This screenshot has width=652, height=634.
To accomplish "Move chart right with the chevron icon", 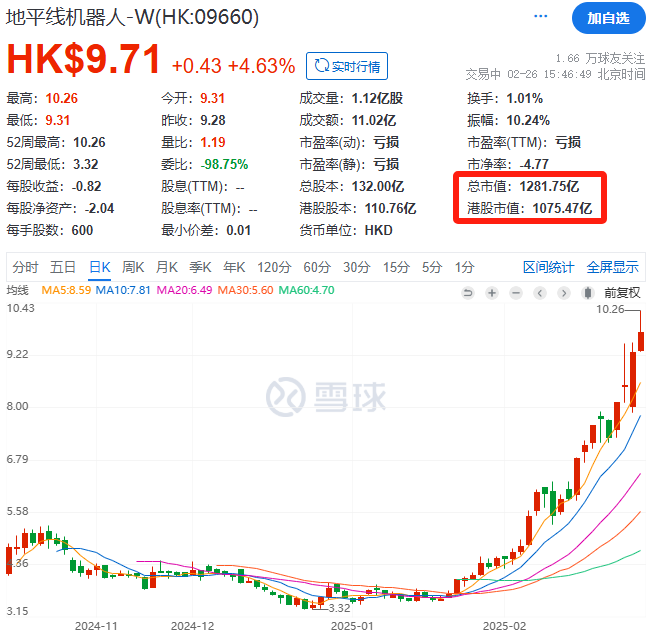I will coord(564,293).
